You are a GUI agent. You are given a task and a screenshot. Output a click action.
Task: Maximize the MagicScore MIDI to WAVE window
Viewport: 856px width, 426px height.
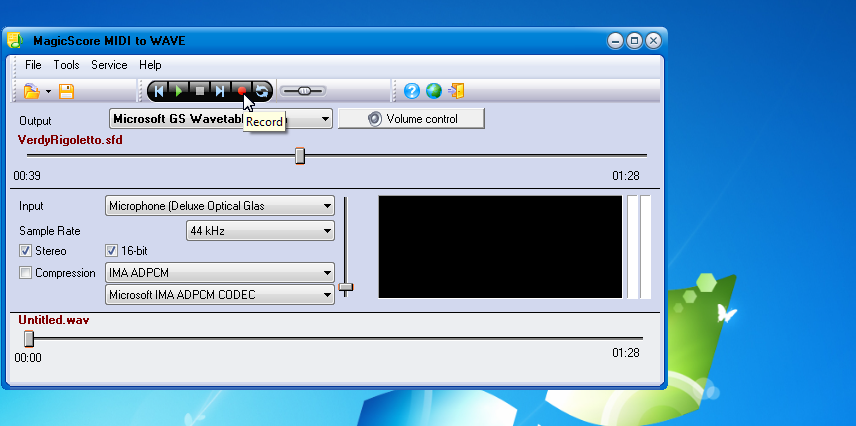point(634,40)
